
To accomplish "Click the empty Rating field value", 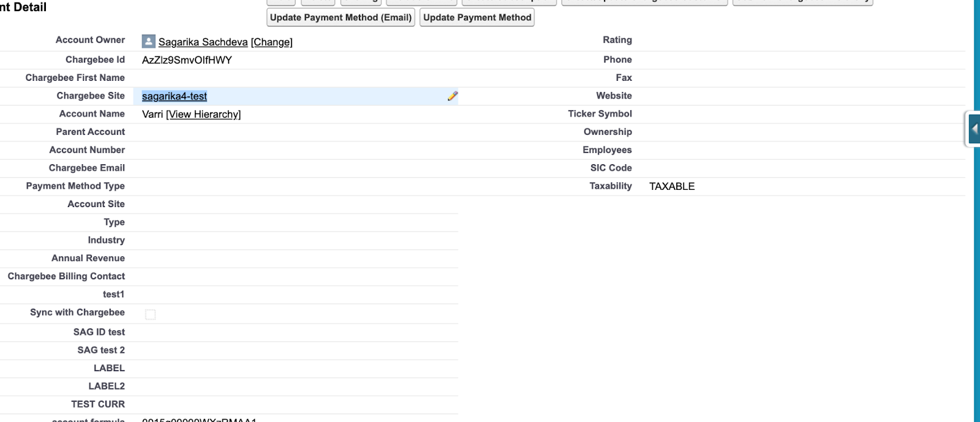I will point(796,40).
